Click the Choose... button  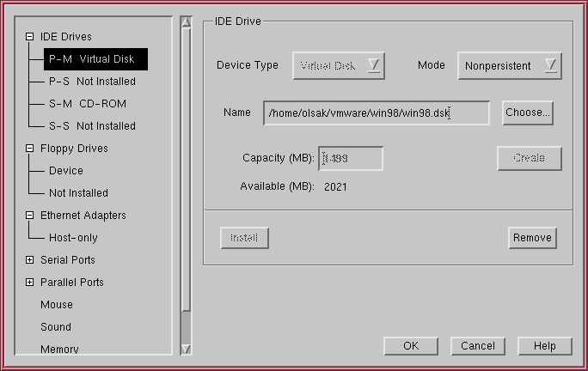point(527,113)
